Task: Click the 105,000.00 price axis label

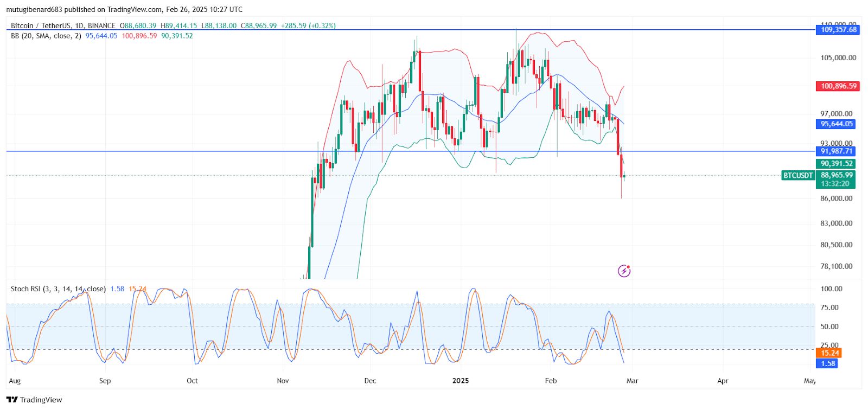Action: 838,58
